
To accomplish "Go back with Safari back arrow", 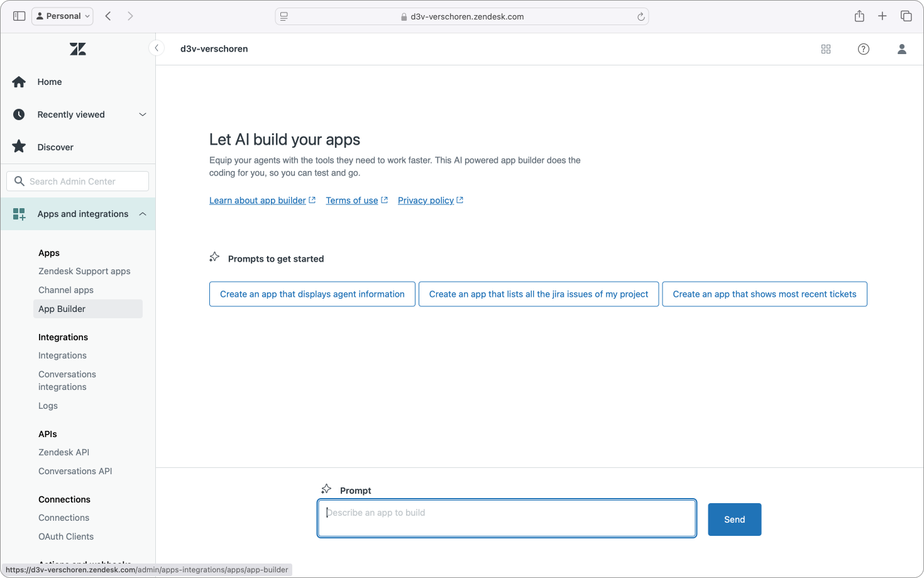I will click(108, 16).
